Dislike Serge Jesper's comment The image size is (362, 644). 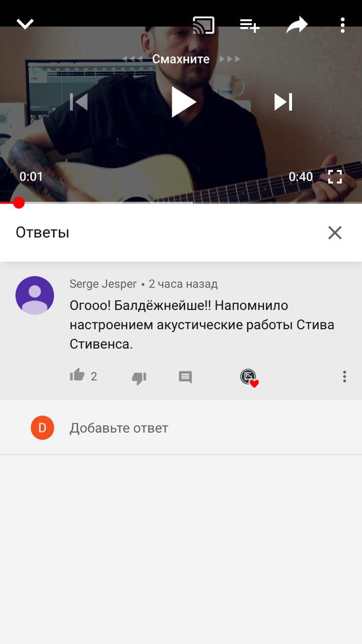(x=139, y=378)
